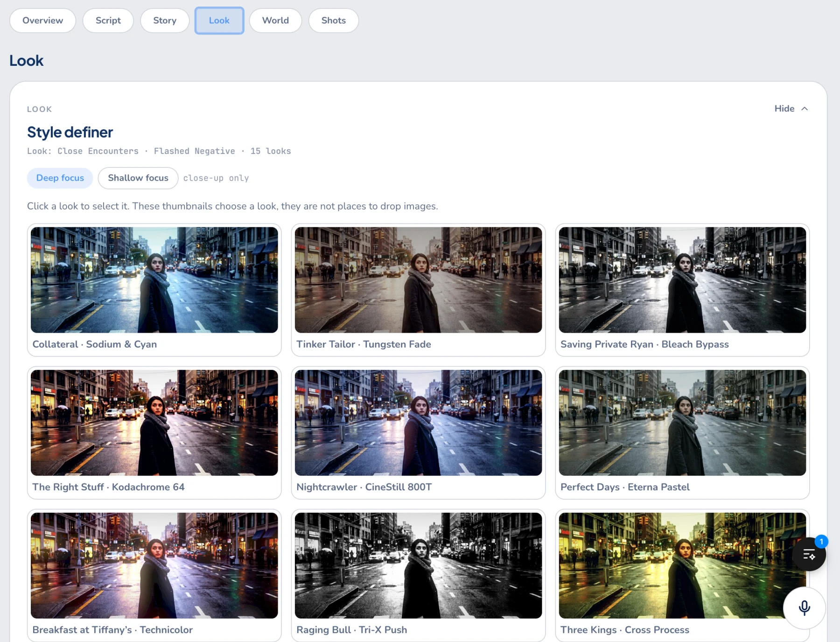The height and width of the screenshot is (642, 840).
Task: Choose Nightcrawler CineStill 800T thumbnail
Action: tap(418, 423)
